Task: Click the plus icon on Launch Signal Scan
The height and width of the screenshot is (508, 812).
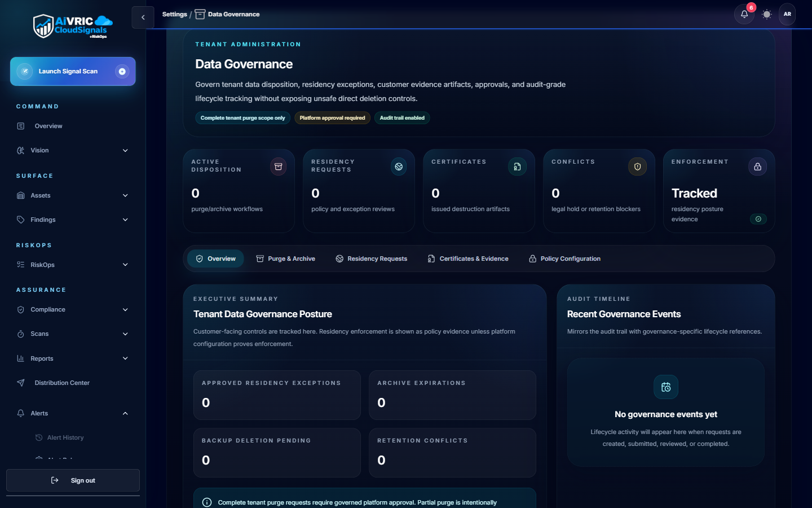Action: tap(122, 71)
